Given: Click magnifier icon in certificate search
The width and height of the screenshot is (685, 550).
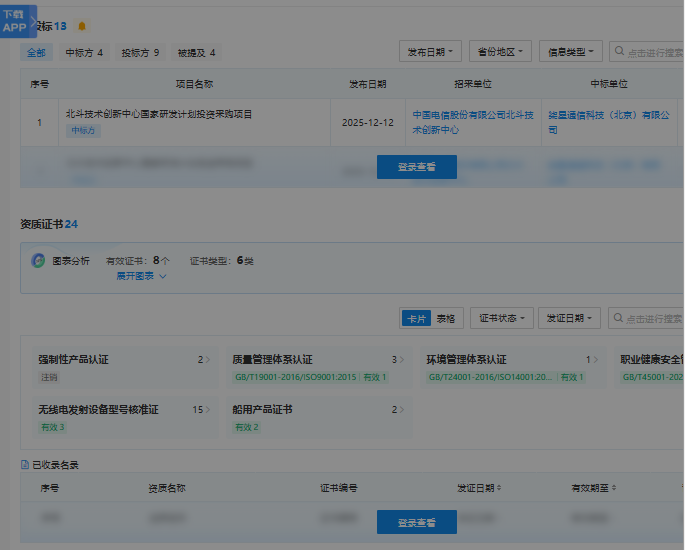Looking at the screenshot, I should pos(618,318).
